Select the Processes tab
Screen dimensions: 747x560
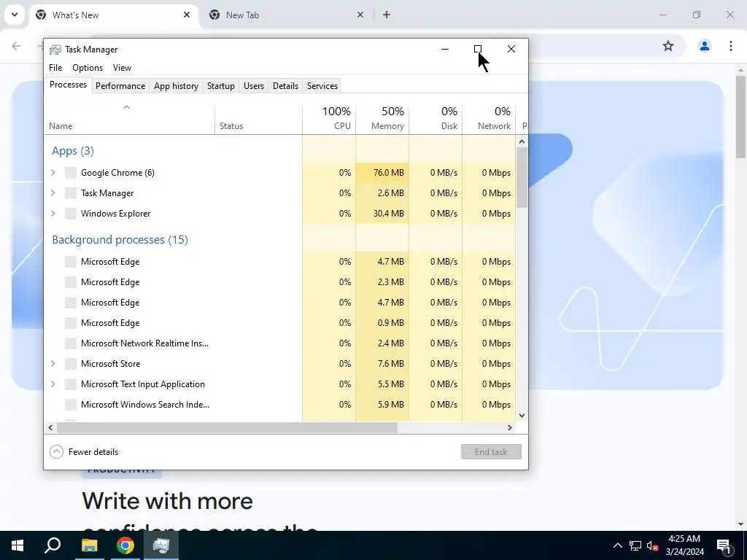(x=68, y=85)
